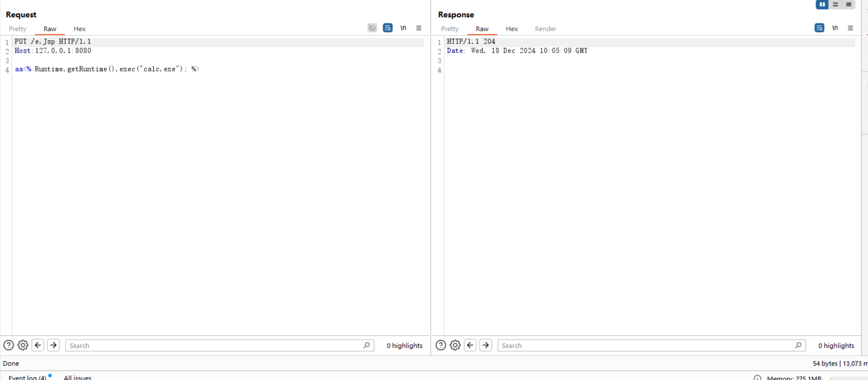The image size is (868, 380).
Task: Open Request search help icon
Action: 8,345
